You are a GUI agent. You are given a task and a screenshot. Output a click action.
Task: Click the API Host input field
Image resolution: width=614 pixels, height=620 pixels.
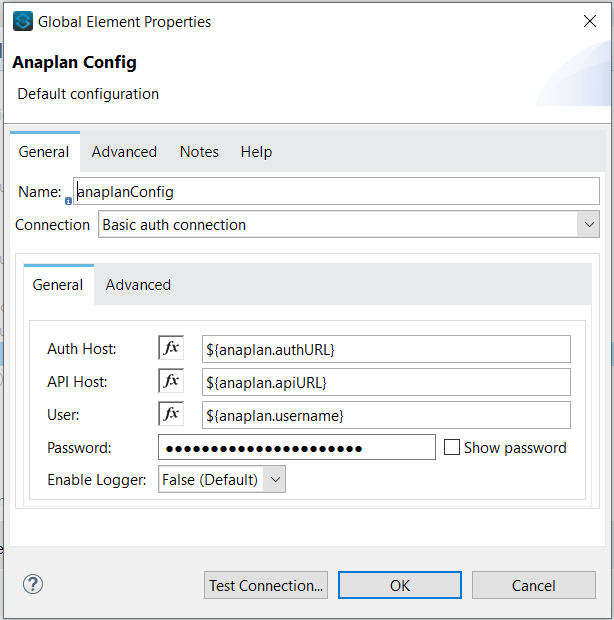(386, 382)
